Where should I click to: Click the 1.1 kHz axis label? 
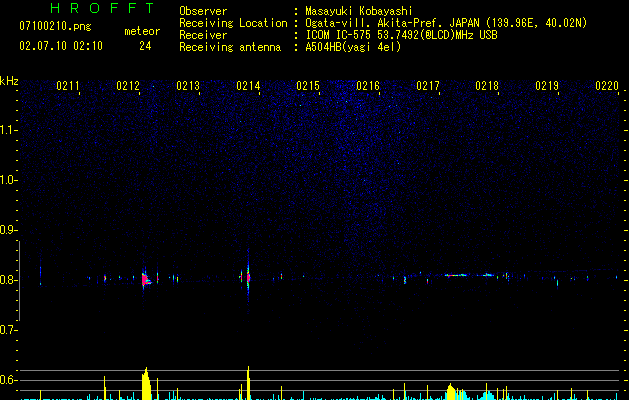pyautogui.click(x=8, y=130)
